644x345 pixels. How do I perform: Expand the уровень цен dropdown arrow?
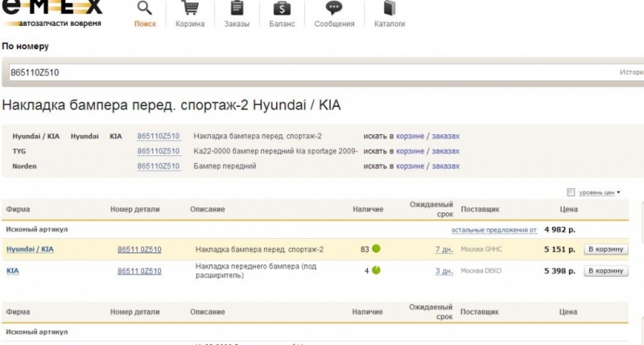coord(618,193)
